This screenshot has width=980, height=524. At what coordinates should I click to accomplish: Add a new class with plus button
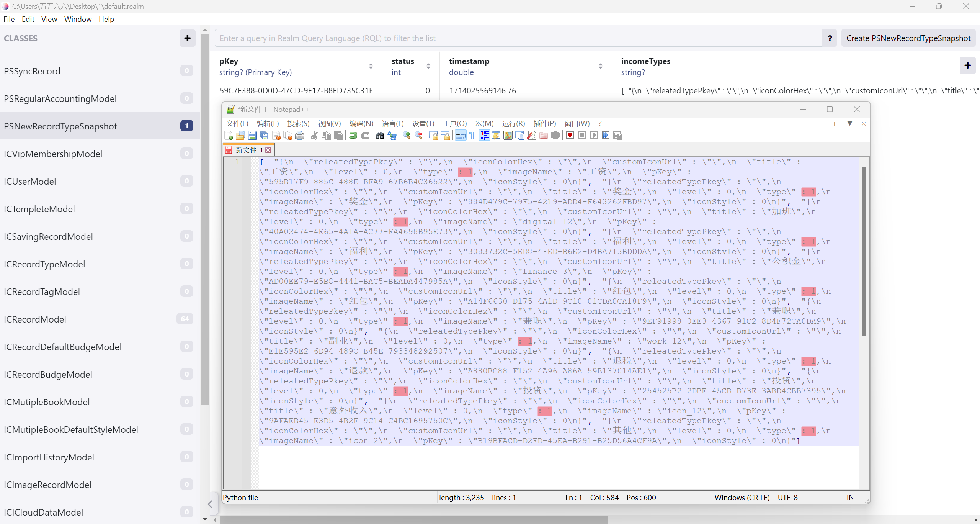[x=187, y=38]
